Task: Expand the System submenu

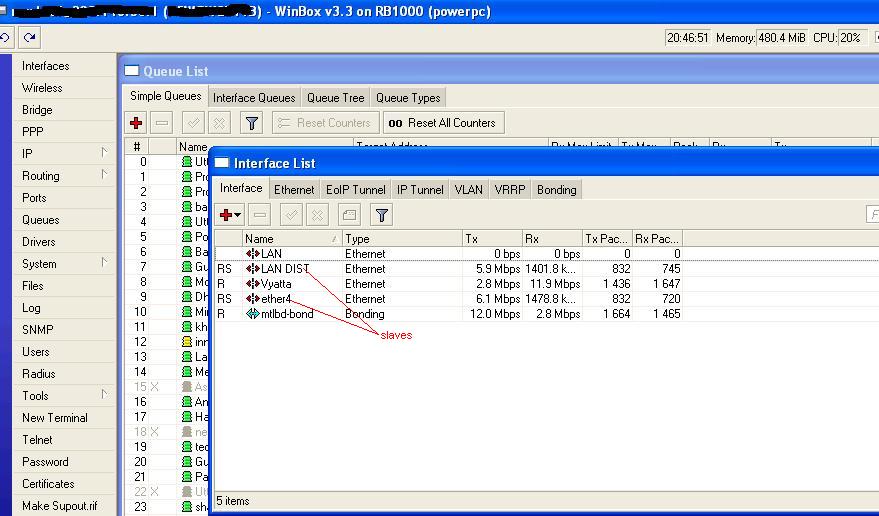Action: coord(104,262)
